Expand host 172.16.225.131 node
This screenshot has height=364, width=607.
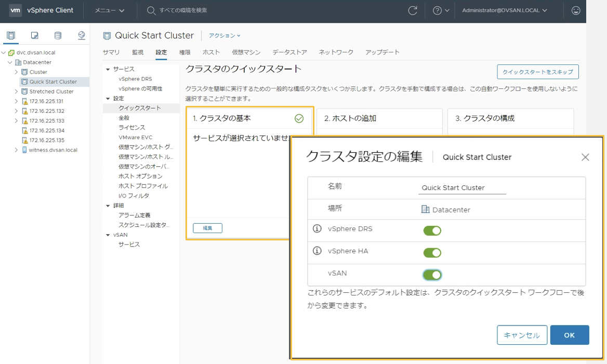tap(16, 101)
